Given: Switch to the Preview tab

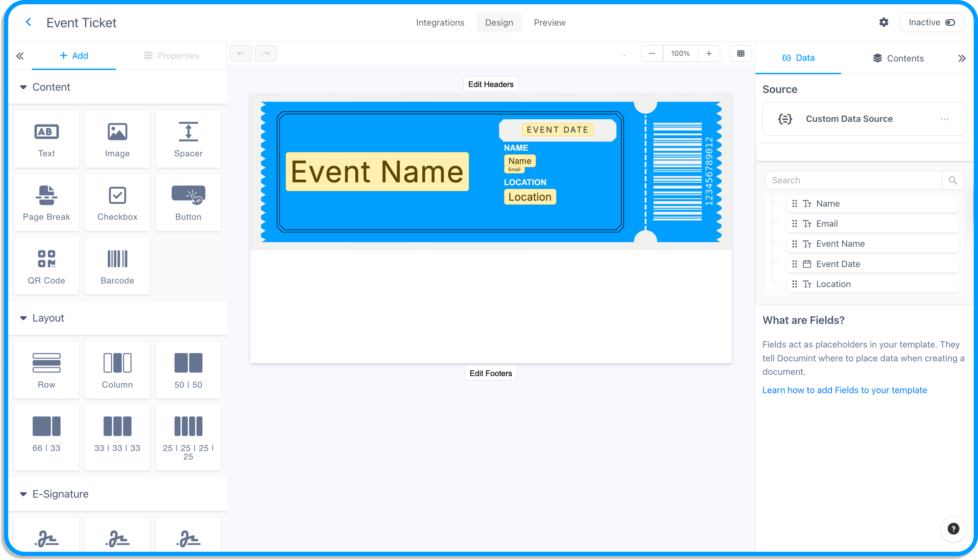Looking at the screenshot, I should click(549, 22).
